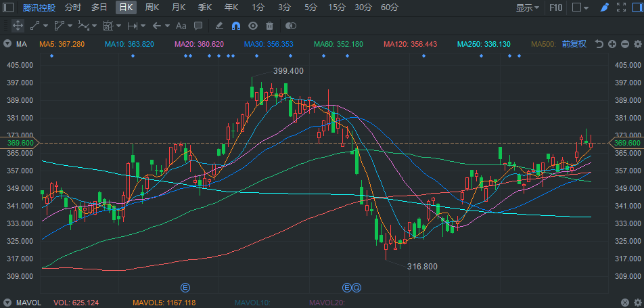Screen dimensions: 644x308
Task: Open the 显示 display dropdown
Action: (x=528, y=7)
